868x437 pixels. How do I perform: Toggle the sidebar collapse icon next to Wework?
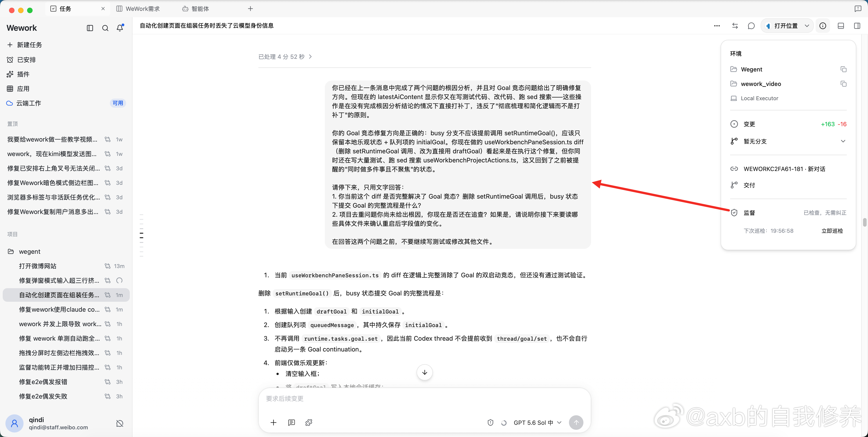tap(90, 28)
